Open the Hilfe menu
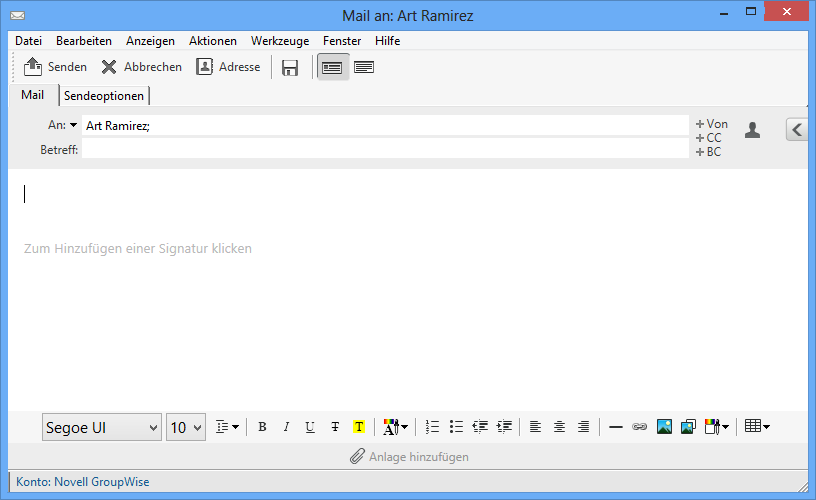 (388, 41)
